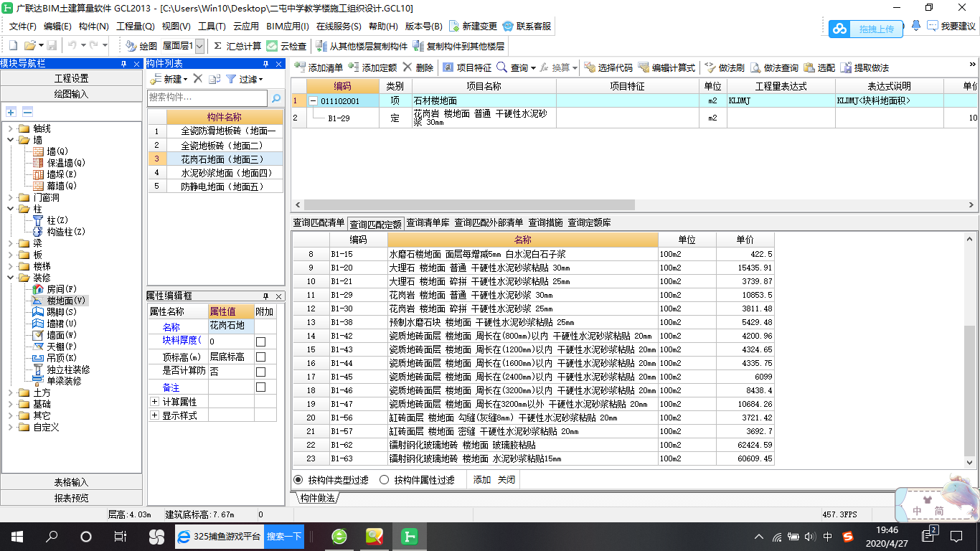The image size is (980, 551).
Task: Select component row 水泥砂浆地面（地面四）
Action: click(227, 173)
